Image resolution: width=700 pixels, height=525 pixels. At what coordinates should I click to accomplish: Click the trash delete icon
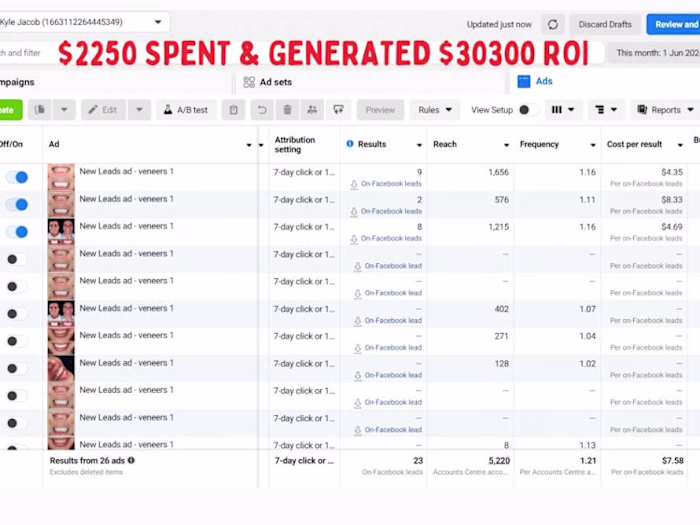pos(288,110)
